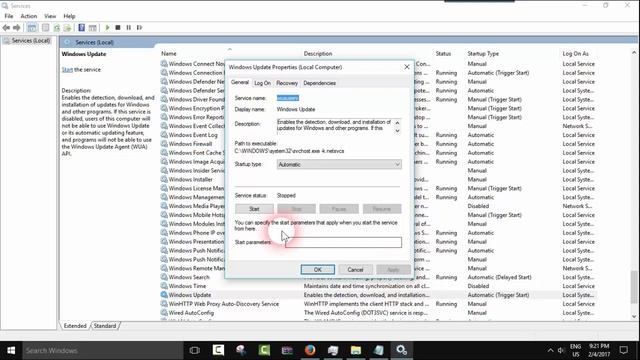Click the Restart Service toolbar icon
The height and width of the screenshot is (360, 640).
point(139,27)
